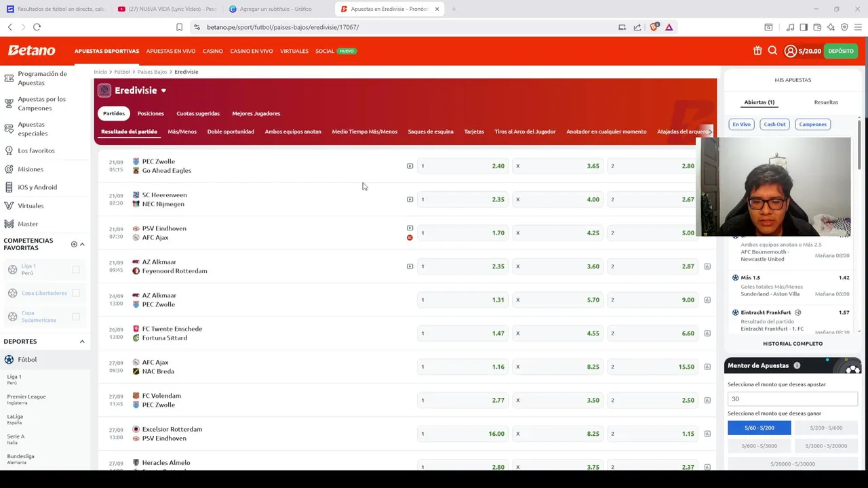This screenshot has height=488, width=868.
Task: Open stats icon for AZ Alkmaar vs PEC Zwolle
Action: (707, 300)
